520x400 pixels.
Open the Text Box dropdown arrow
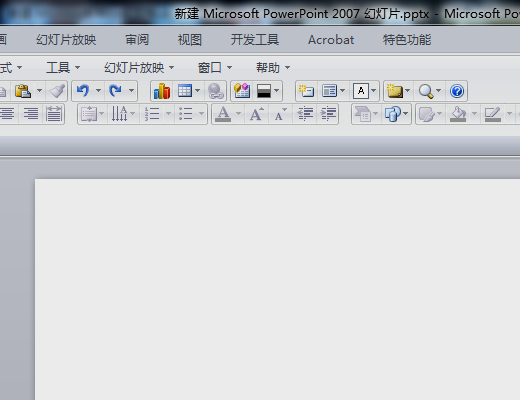tap(374, 90)
